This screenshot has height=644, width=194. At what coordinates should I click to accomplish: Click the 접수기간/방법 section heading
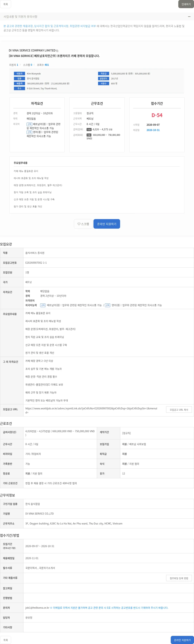10,536
